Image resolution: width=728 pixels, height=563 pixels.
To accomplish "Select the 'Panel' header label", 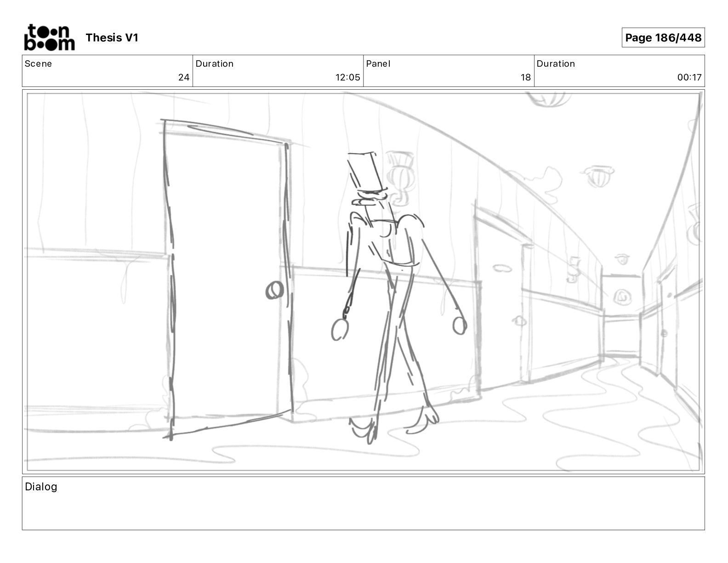I will point(378,64).
